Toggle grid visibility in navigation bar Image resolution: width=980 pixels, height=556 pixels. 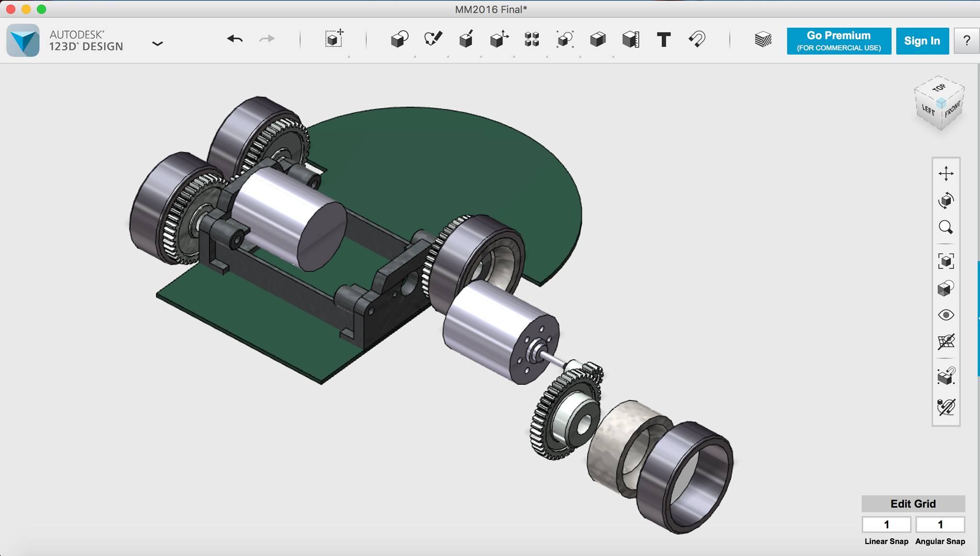[x=946, y=342]
